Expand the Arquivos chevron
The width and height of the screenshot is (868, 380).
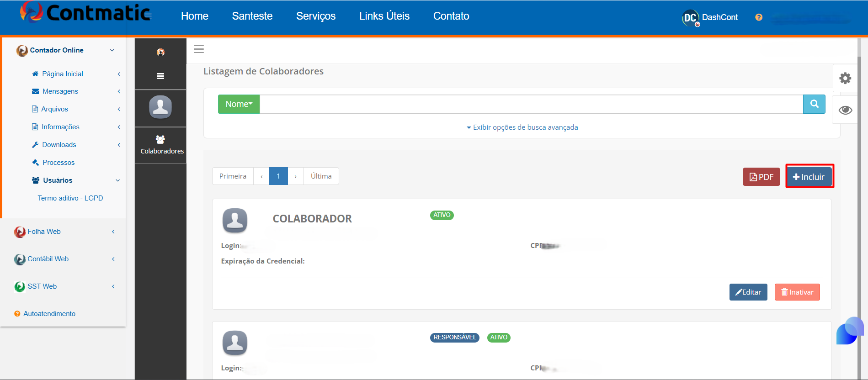tap(119, 109)
